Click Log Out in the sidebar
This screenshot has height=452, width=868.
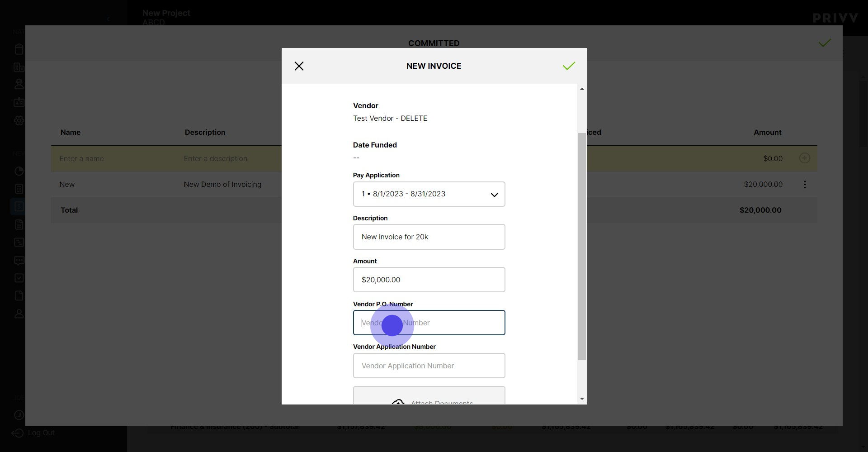[33, 433]
